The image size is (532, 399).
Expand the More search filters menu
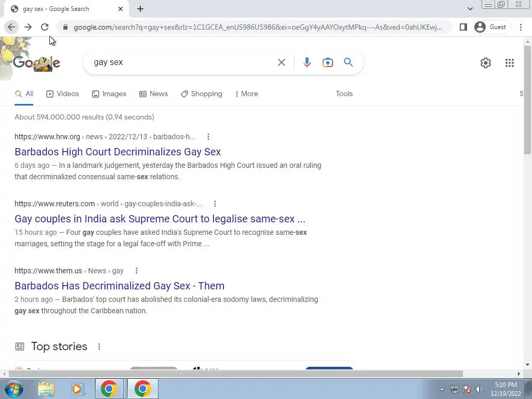point(247,94)
